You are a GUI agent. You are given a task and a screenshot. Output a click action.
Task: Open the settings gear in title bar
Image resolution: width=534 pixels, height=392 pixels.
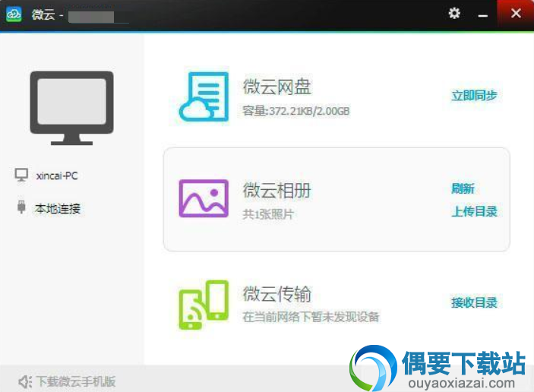pyautogui.click(x=454, y=13)
